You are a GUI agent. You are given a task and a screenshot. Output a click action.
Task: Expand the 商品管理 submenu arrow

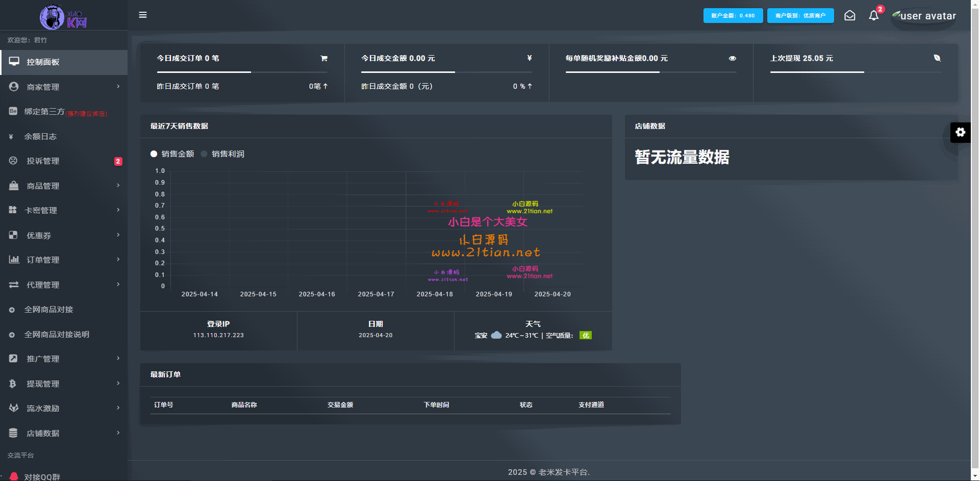118,185
